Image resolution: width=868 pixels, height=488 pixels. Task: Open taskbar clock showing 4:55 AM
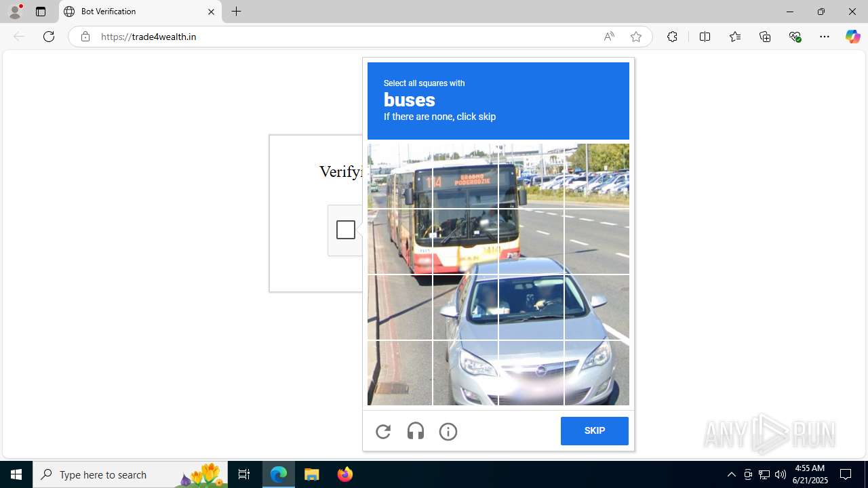point(811,474)
